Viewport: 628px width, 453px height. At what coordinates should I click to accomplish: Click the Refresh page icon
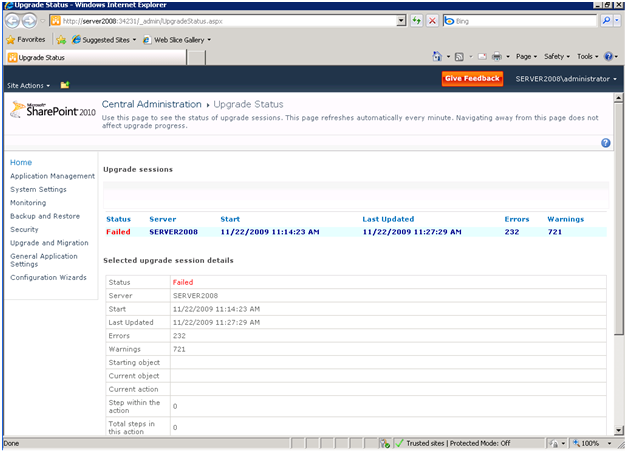click(x=417, y=21)
